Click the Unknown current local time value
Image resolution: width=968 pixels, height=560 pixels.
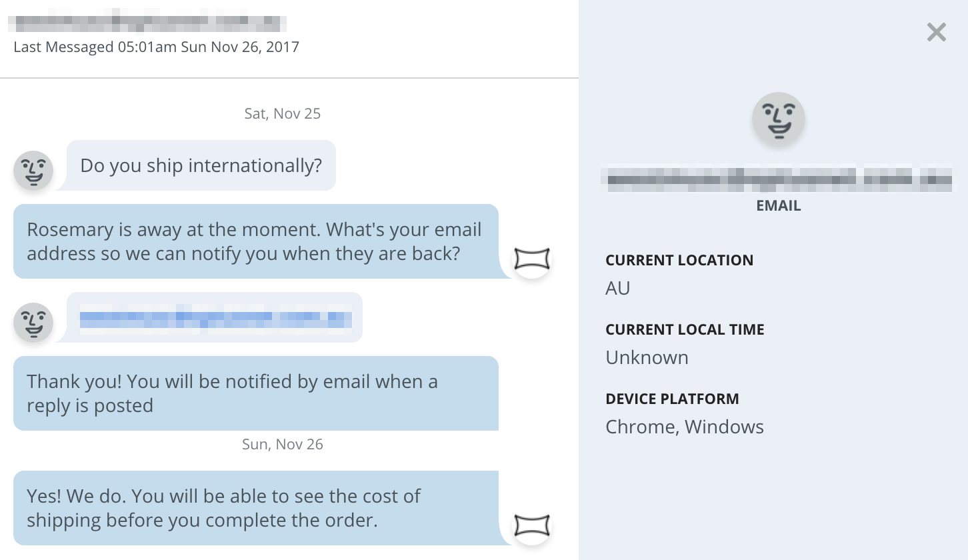click(647, 357)
